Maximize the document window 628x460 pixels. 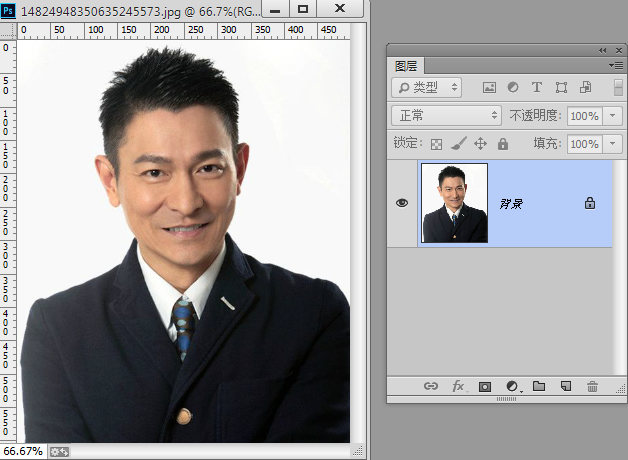point(303,9)
